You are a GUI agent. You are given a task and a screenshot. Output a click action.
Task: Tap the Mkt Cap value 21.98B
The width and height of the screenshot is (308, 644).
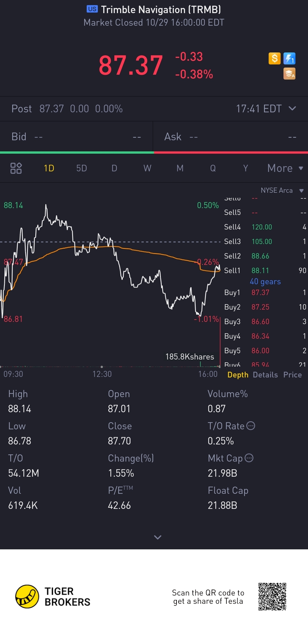coord(222,473)
